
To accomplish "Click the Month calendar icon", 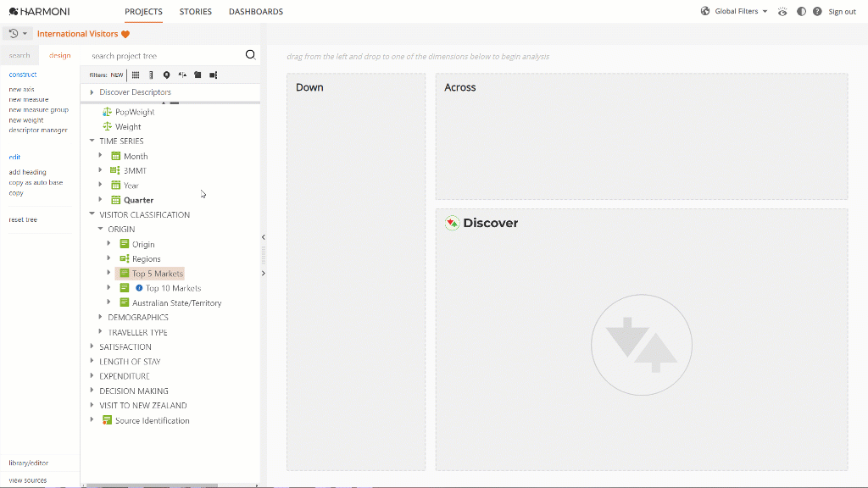I will [x=115, y=156].
